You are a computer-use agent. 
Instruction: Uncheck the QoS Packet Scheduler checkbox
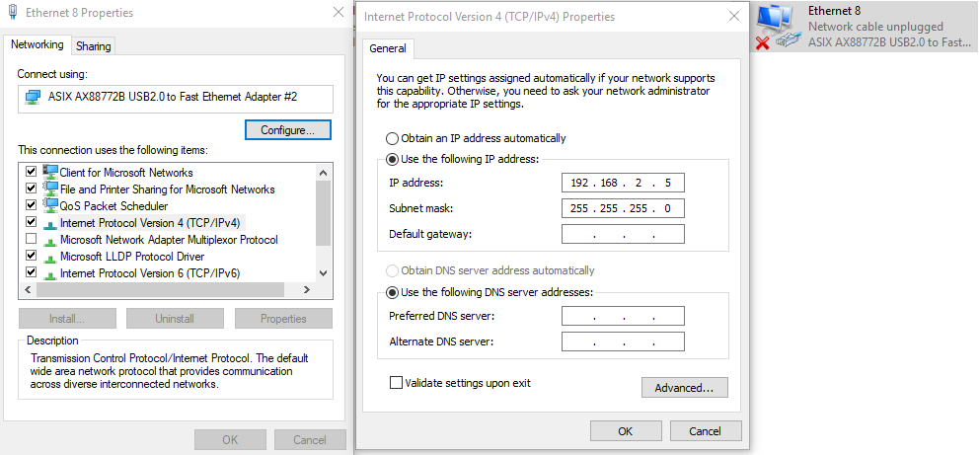pyautogui.click(x=31, y=205)
